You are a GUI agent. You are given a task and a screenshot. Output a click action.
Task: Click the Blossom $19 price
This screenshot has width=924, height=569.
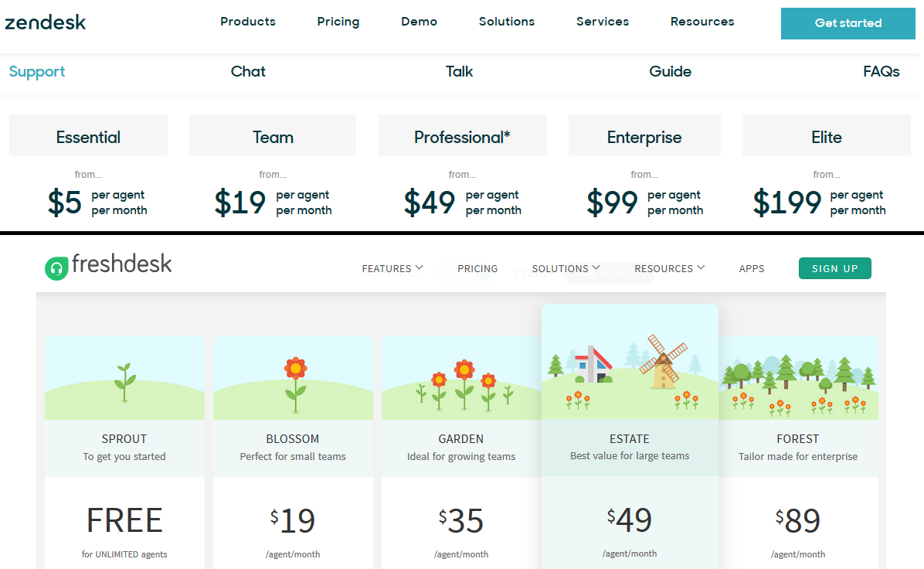[293, 520]
